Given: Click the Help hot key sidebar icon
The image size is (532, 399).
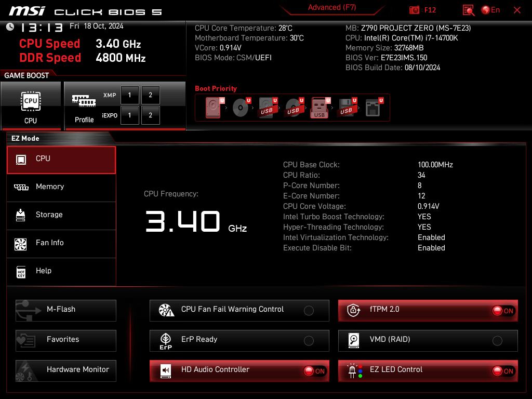Looking at the screenshot, I should [x=21, y=272].
